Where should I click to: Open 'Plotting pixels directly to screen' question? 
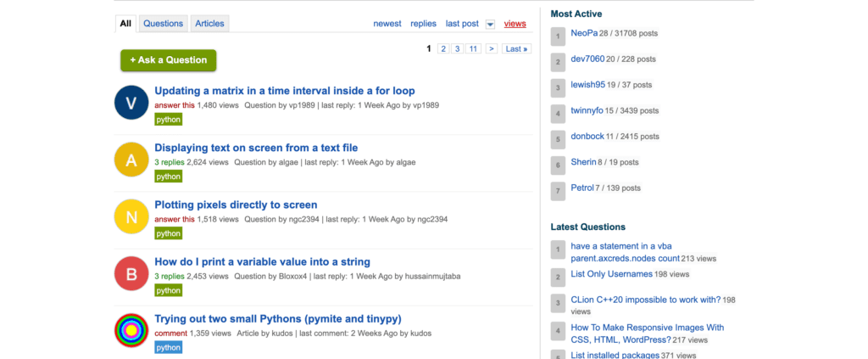pyautogui.click(x=236, y=205)
